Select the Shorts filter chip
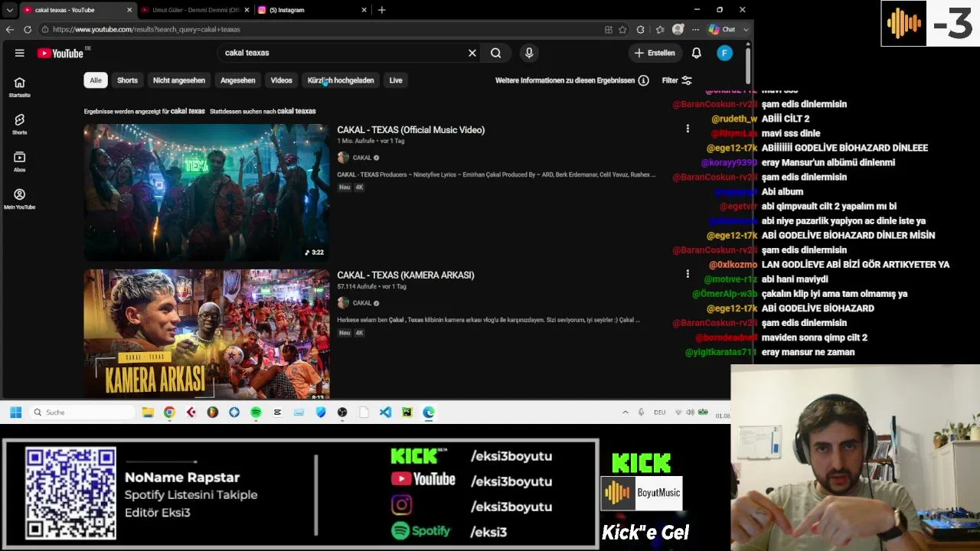 click(127, 80)
